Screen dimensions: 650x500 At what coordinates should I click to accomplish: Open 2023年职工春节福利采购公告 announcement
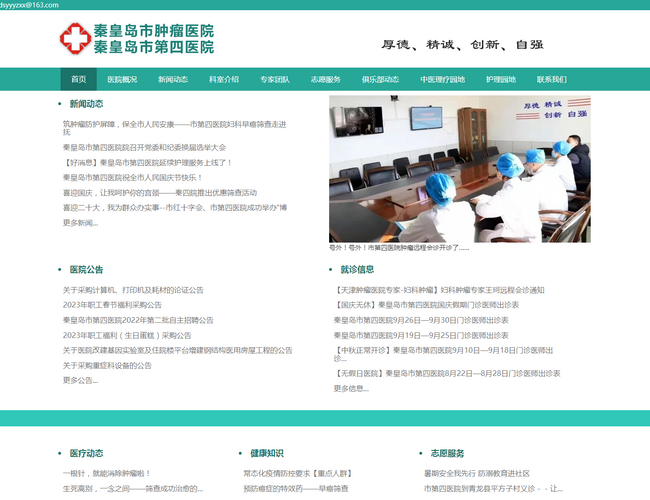pyautogui.click(x=112, y=305)
